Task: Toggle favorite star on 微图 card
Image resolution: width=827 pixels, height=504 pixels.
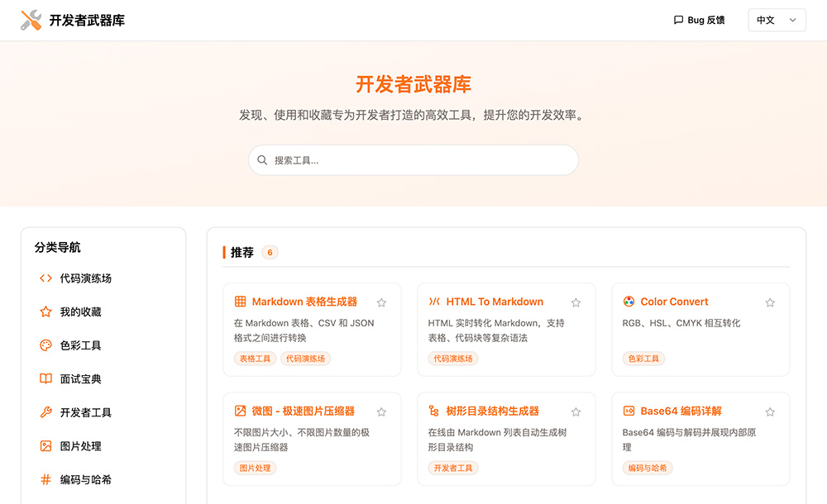Action: coord(381,411)
